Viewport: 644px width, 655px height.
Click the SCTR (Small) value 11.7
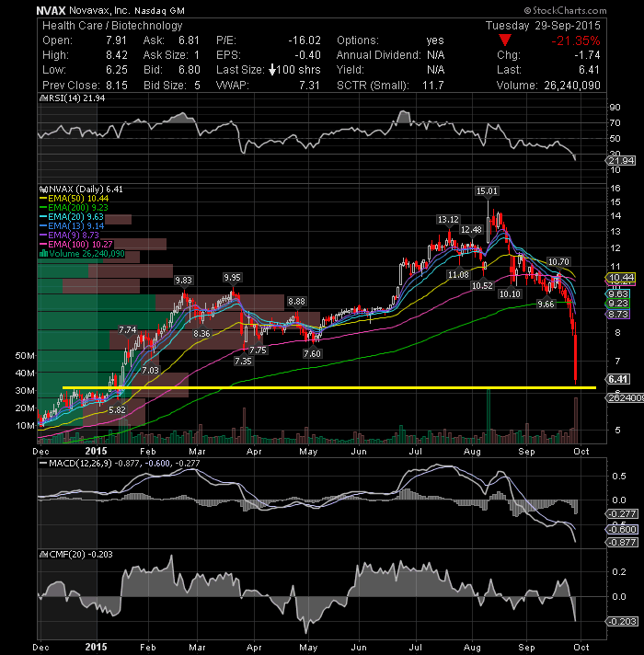click(x=433, y=86)
